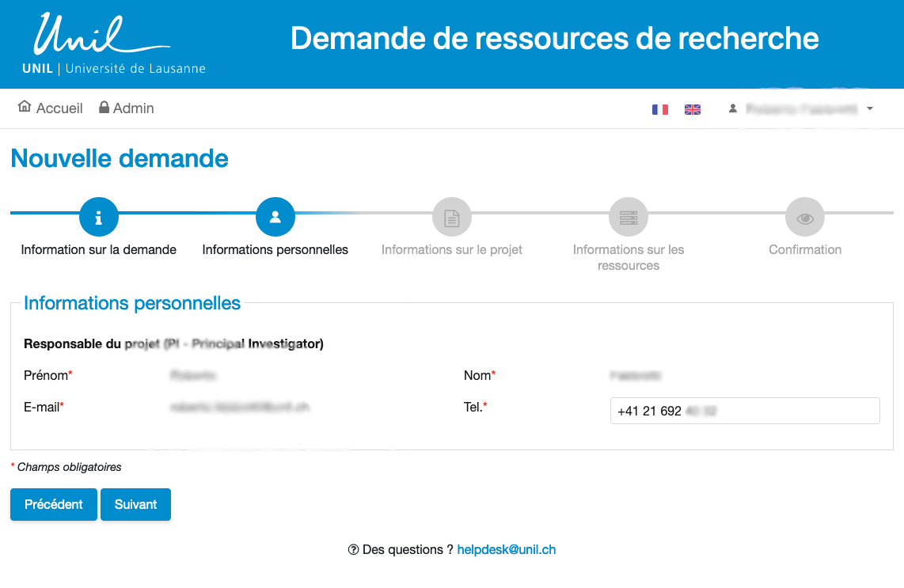Switch language with the British flag
The width and height of the screenshot is (904, 588).
(x=693, y=109)
